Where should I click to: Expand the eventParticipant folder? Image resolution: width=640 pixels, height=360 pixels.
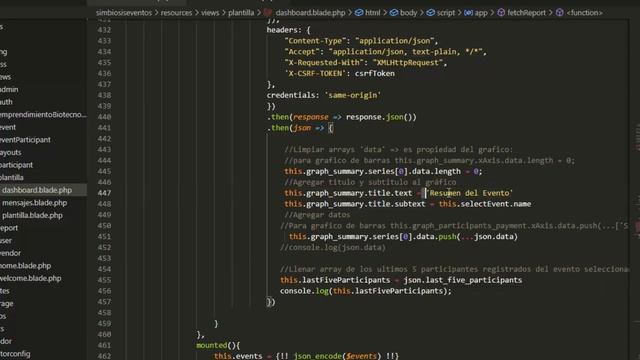point(25,140)
